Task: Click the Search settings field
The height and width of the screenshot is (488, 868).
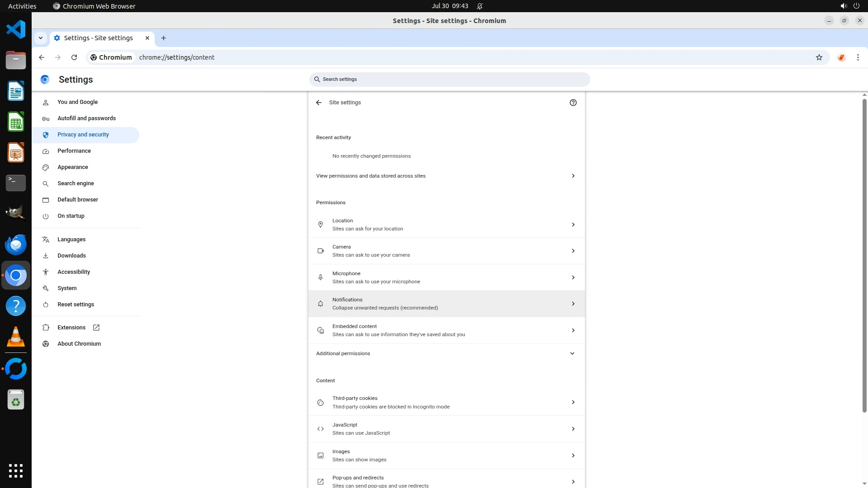Action: (x=450, y=79)
